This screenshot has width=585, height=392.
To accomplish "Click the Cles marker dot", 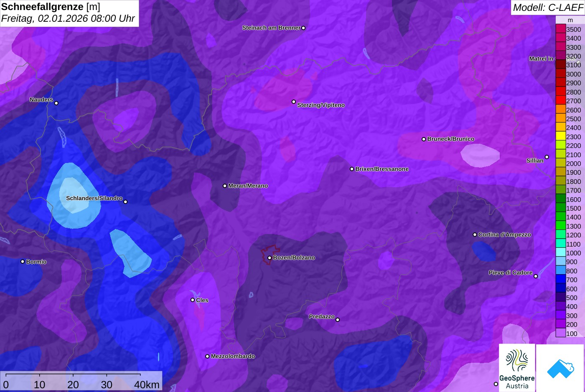I will pos(193,300).
